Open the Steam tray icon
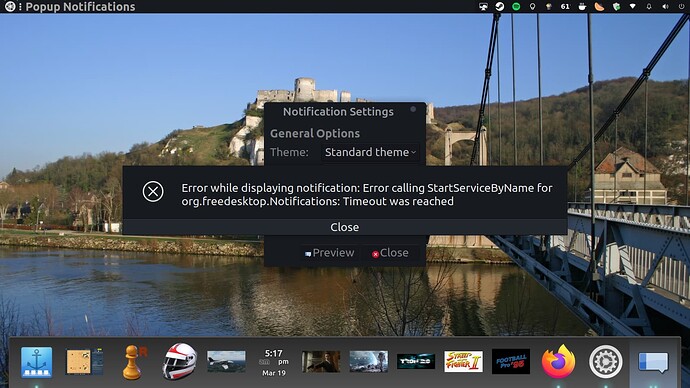 tap(499, 7)
